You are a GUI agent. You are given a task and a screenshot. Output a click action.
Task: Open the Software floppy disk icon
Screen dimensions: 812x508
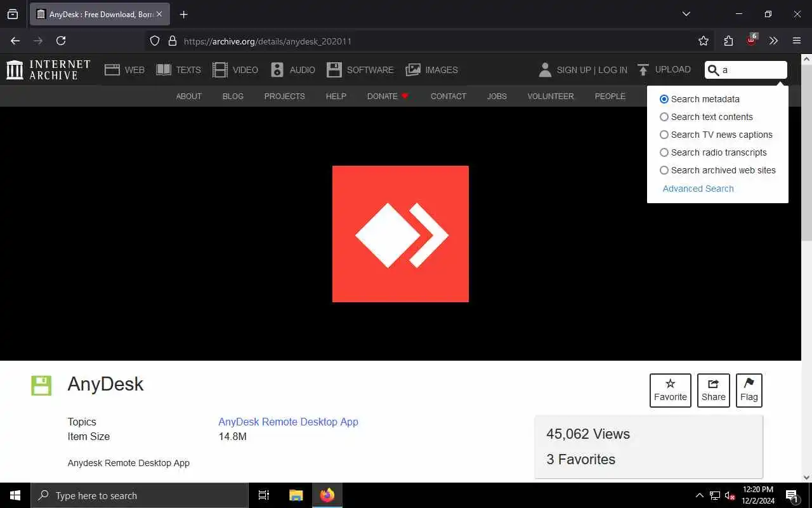pos(334,70)
